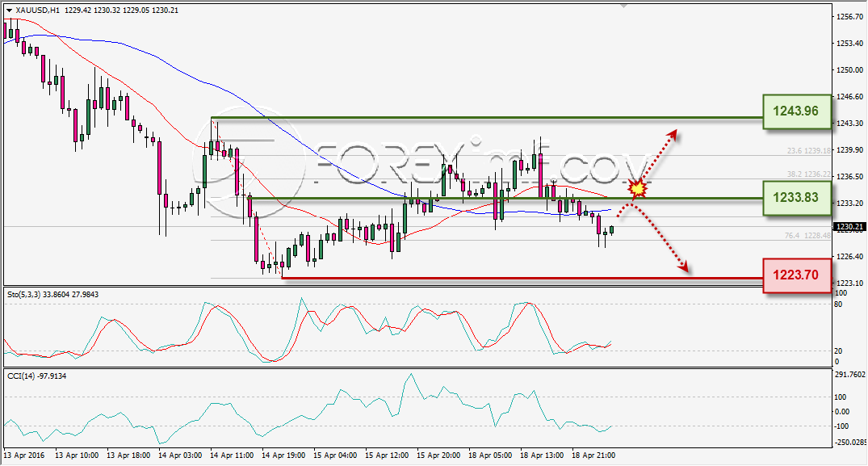Click the 13 Apr 2016 date label

[24, 456]
